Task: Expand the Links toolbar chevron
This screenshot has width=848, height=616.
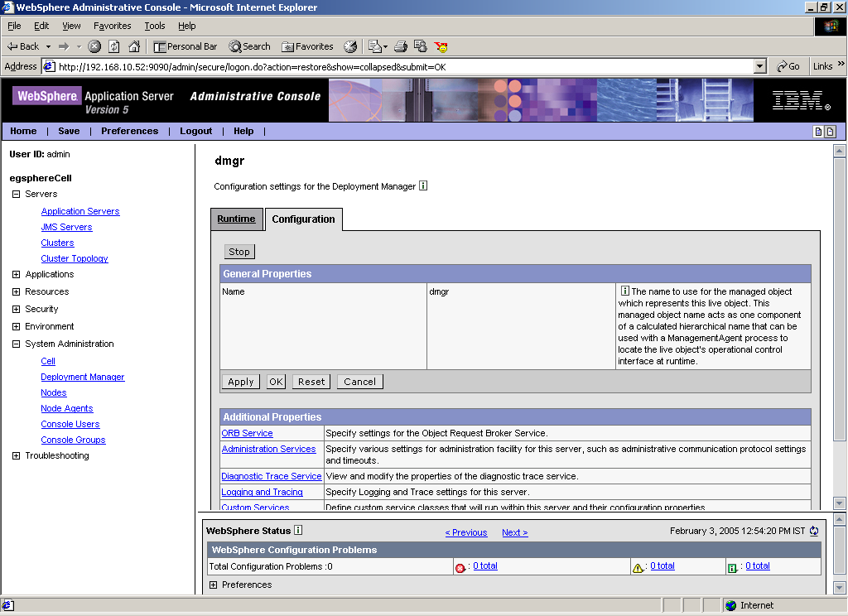Action: pyautogui.click(x=841, y=64)
